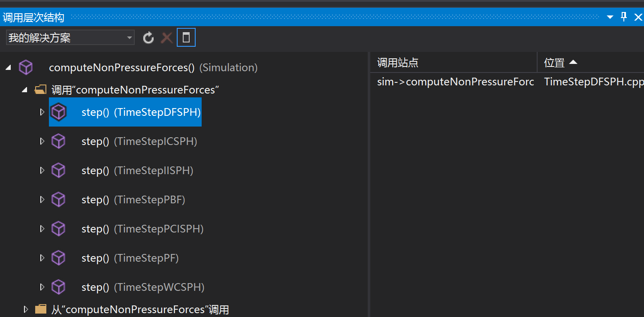Close the 调用层次结构 panel
Screen dimensions: 644x317
pyautogui.click(x=638, y=17)
